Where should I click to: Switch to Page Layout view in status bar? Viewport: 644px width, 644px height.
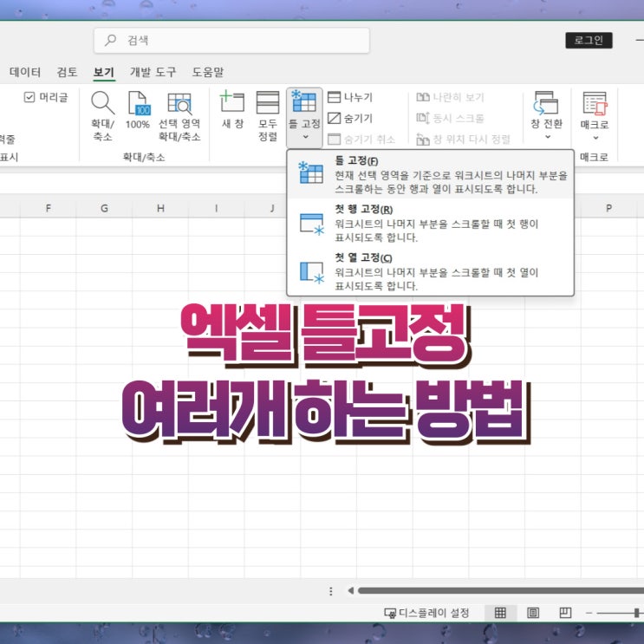(533, 613)
